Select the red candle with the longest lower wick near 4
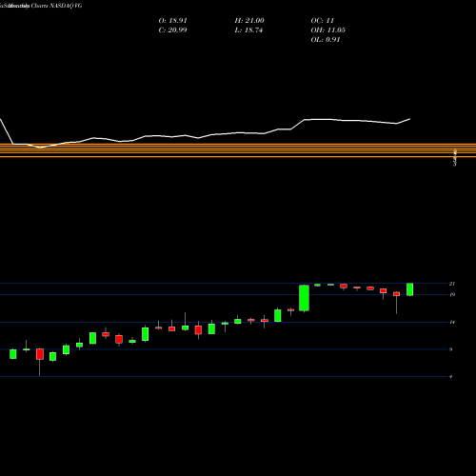The image size is (476, 476). click(40, 354)
